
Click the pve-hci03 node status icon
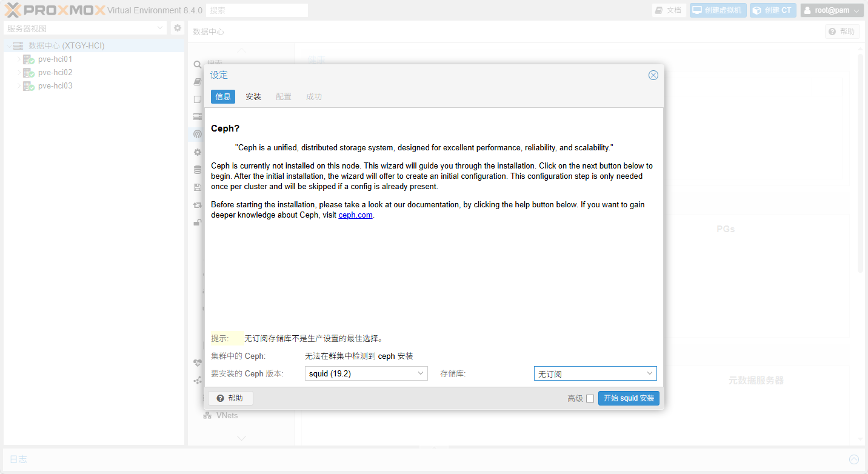click(28, 86)
